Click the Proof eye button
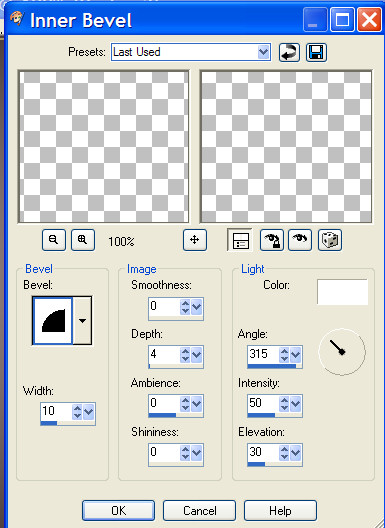The image size is (385, 528). pos(300,240)
